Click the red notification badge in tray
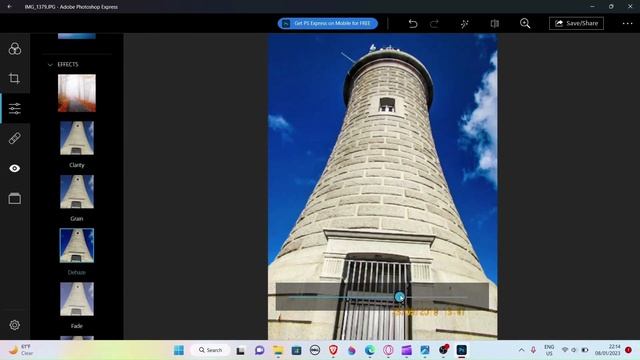Image resolution: width=640 pixels, height=360 pixels. [628, 350]
